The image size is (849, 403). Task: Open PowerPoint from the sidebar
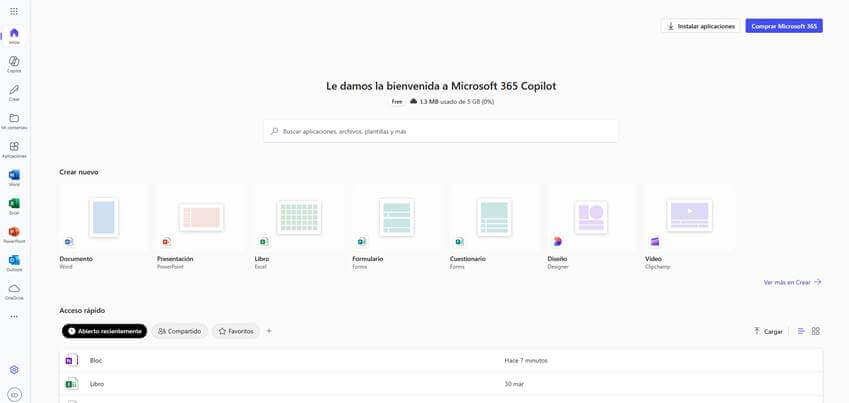click(x=14, y=234)
